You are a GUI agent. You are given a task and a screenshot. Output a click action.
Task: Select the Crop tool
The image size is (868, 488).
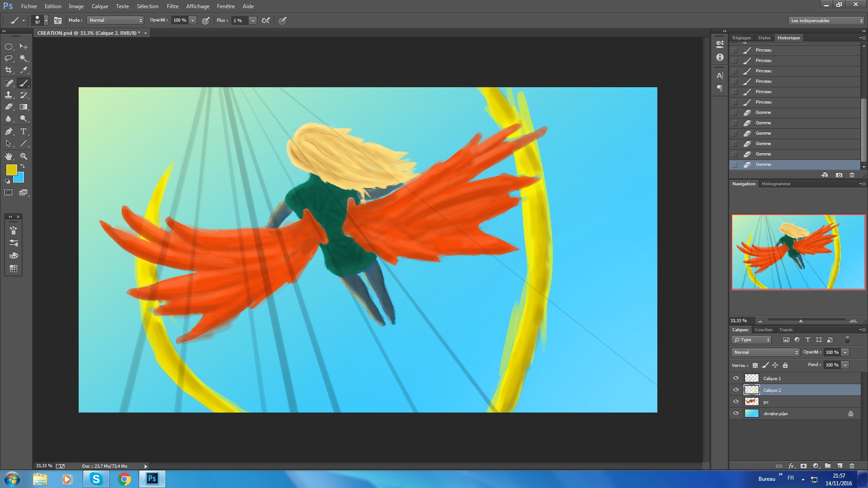(x=9, y=70)
